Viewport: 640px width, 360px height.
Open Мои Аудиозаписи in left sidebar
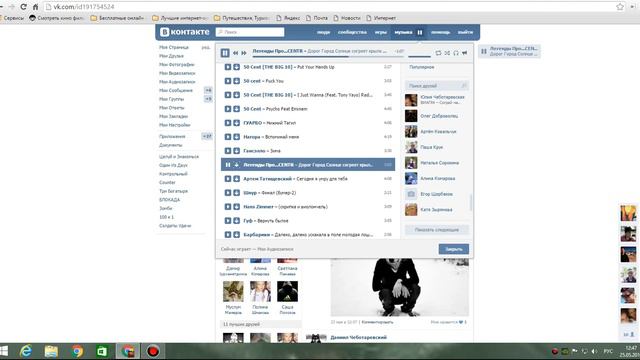tap(177, 82)
